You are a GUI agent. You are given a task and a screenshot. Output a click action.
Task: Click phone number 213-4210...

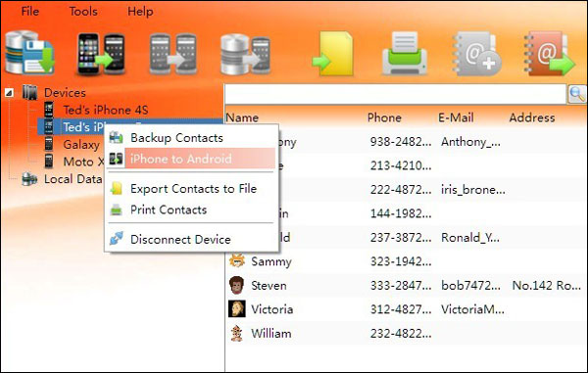[x=401, y=165]
